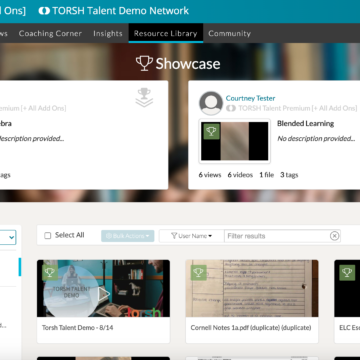360x360 pixels.
Task: Open the Coaching Corner tab
Action: click(50, 33)
